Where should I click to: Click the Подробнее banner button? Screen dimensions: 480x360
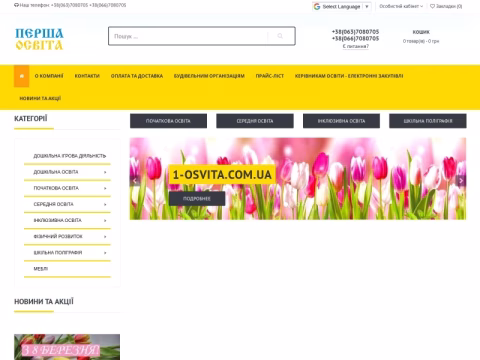click(x=197, y=199)
